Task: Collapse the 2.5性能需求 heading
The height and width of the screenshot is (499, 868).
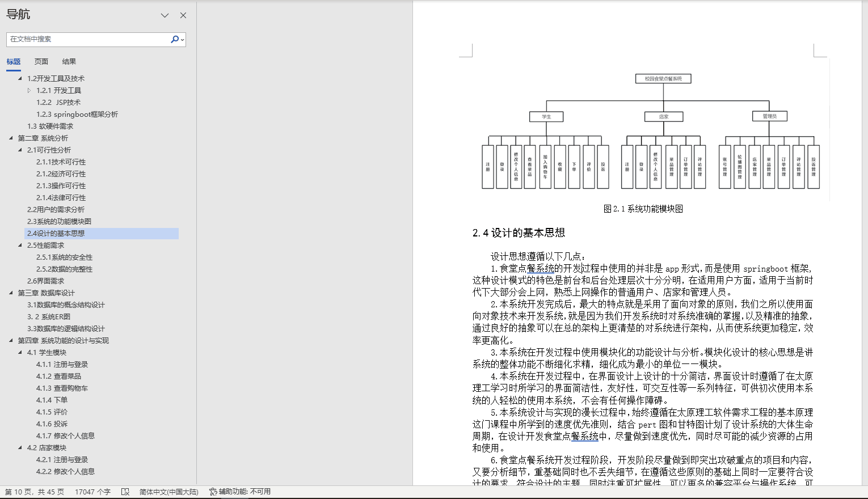Action: [x=20, y=245]
